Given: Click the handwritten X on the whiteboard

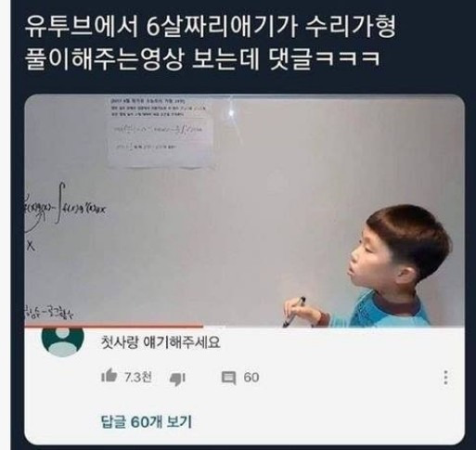Looking at the screenshot, I should (31, 246).
